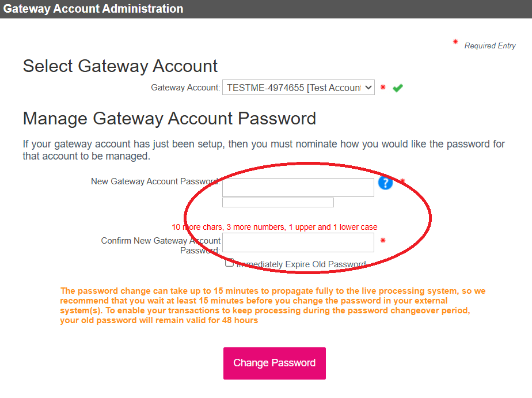Click the orange password propagation warning text
The width and height of the screenshot is (532, 398).
[x=273, y=306]
